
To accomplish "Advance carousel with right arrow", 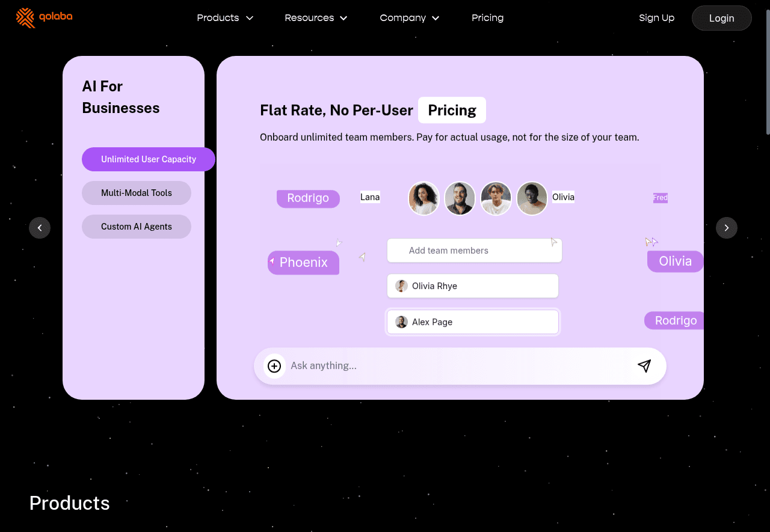I will pos(726,228).
